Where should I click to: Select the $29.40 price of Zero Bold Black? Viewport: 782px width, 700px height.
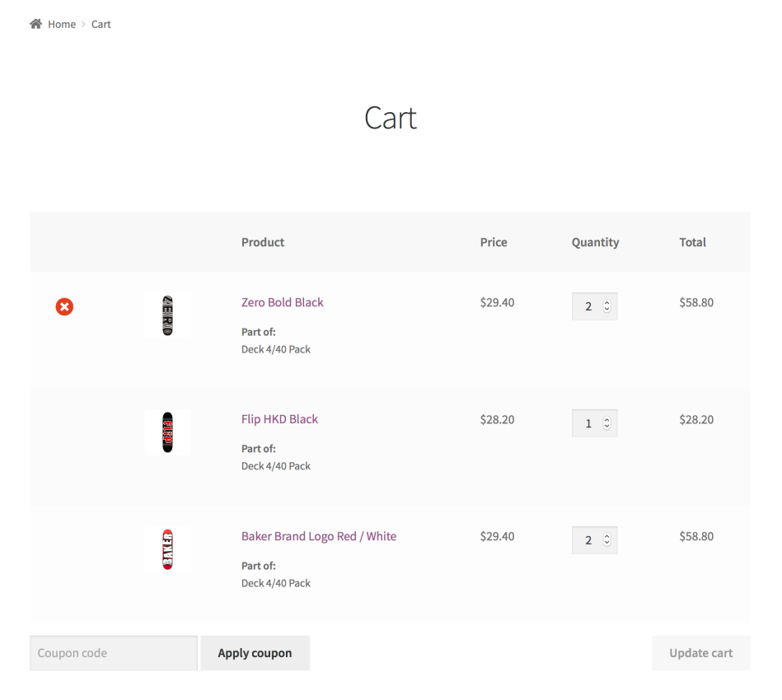497,302
